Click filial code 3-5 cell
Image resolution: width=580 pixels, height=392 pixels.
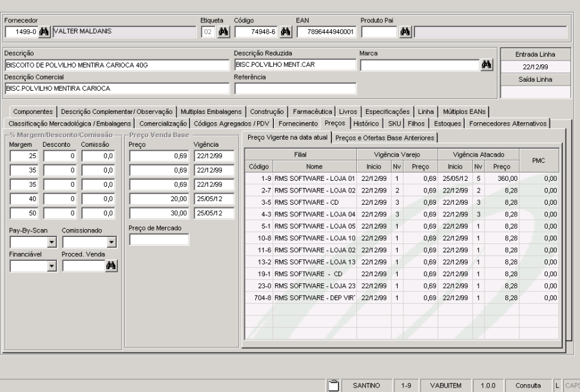[259, 203]
